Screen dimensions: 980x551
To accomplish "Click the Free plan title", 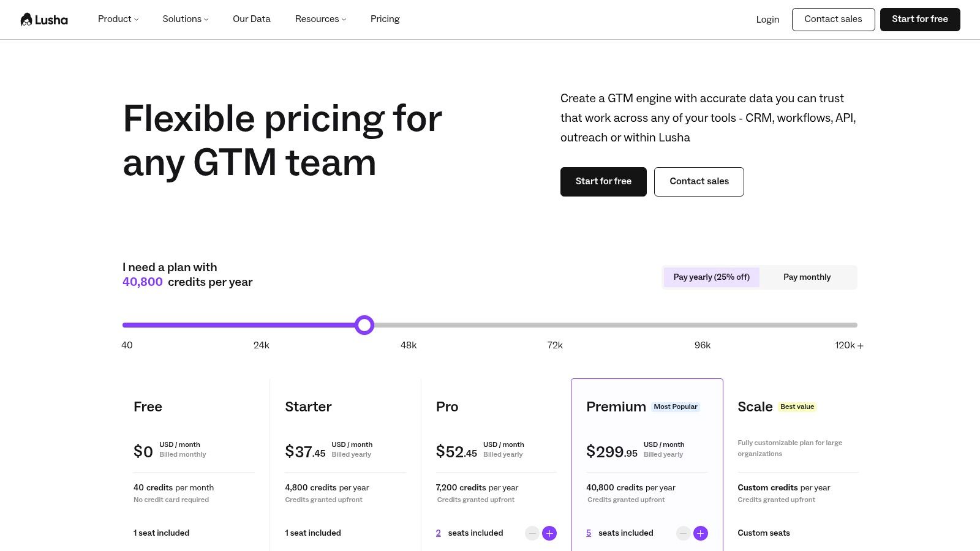I will coord(148,407).
